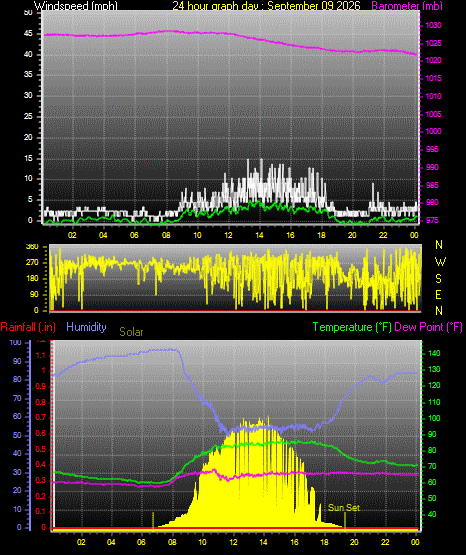This screenshot has width=466, height=555.
Task: Select the 995 barometer axis value
Action: point(432,149)
